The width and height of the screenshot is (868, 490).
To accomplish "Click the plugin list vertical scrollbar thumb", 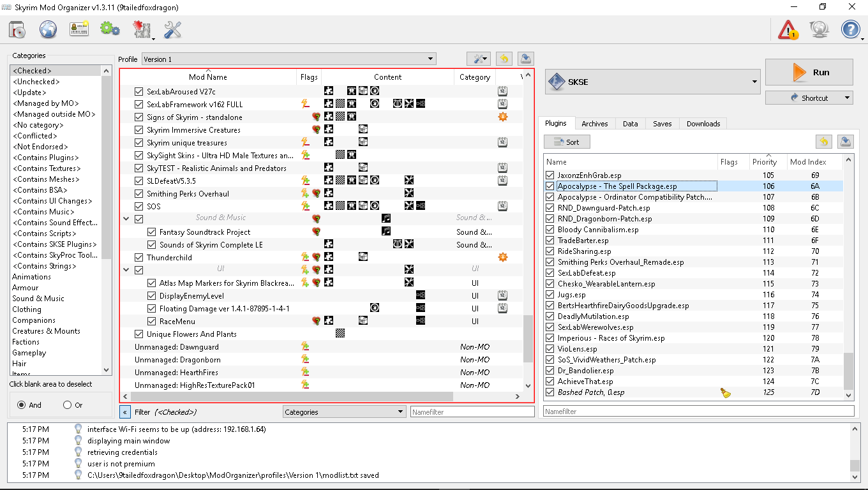I will pos(848,371).
